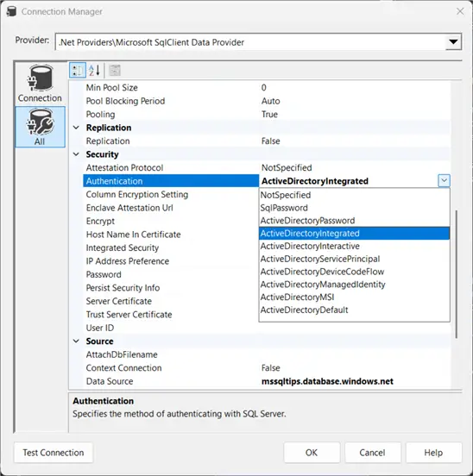Choose NotSpecified in authentication list
Screen dimensions: 473x476
point(354,195)
